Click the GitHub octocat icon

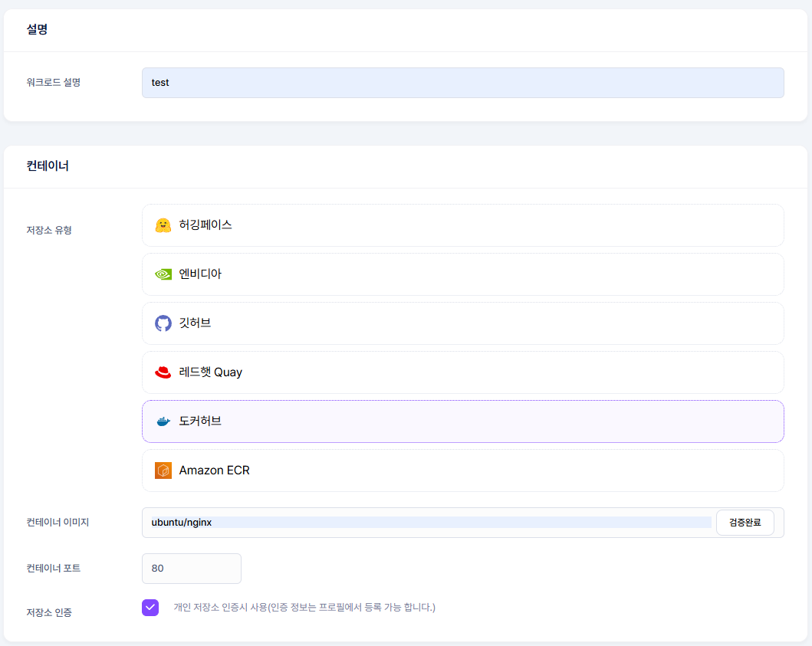pyautogui.click(x=163, y=323)
